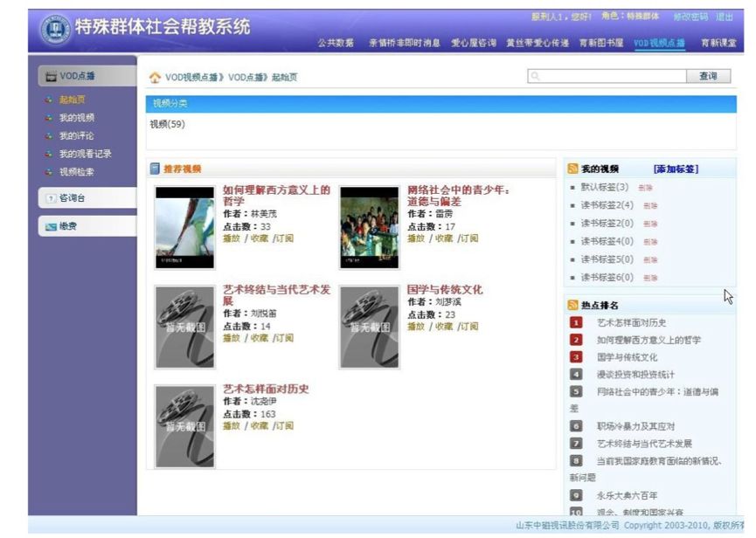Click the 添加标签 add-tag link

[676, 169]
